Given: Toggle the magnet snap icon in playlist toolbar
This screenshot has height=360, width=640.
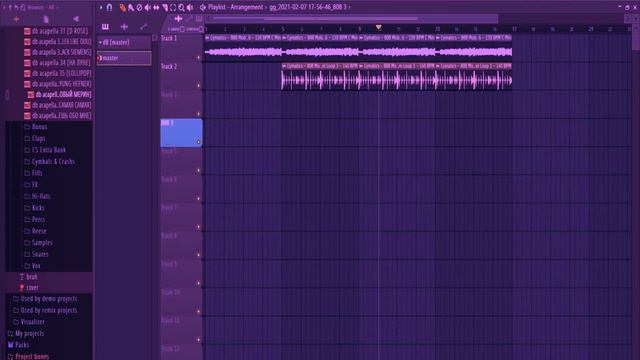Looking at the screenshot, I should click(109, 7).
